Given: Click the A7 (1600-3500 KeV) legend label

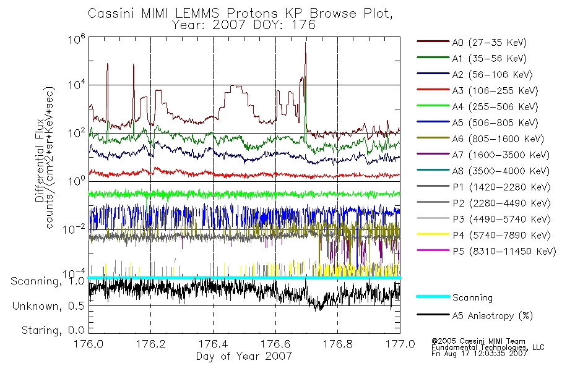Looking at the screenshot, I should (501, 155).
